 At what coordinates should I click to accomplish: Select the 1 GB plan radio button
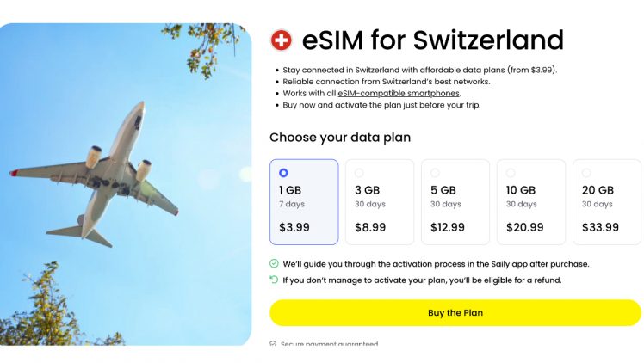[283, 173]
